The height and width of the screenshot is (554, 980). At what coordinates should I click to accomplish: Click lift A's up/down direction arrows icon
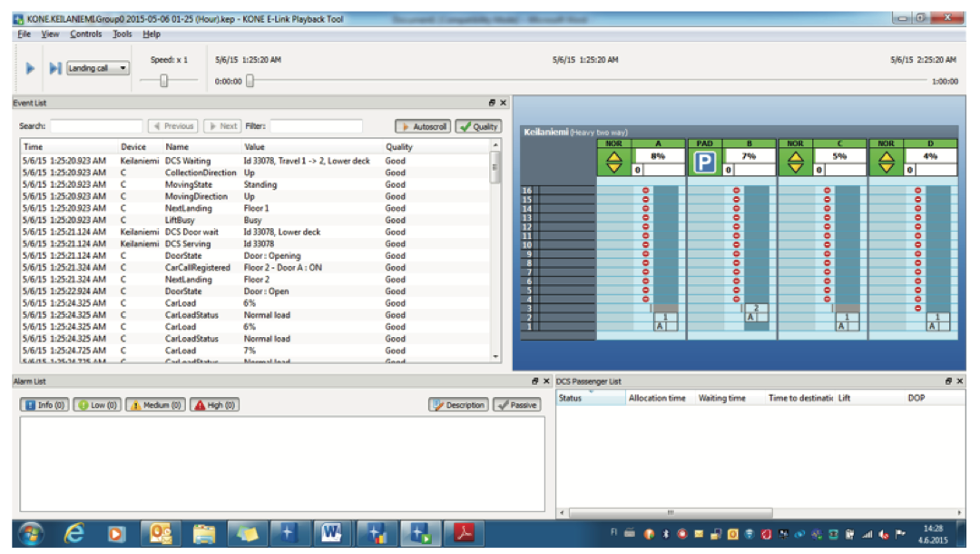point(614,163)
